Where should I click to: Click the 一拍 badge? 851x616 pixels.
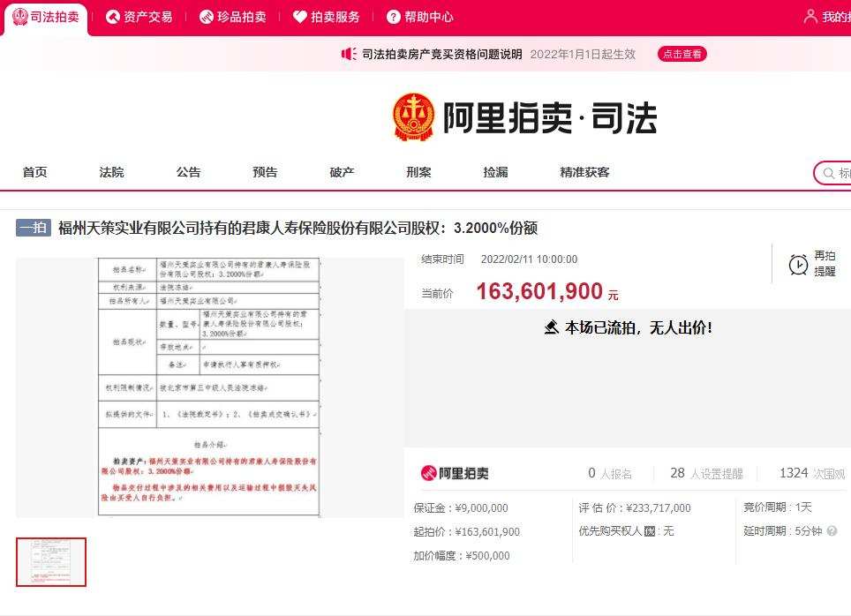(x=34, y=228)
